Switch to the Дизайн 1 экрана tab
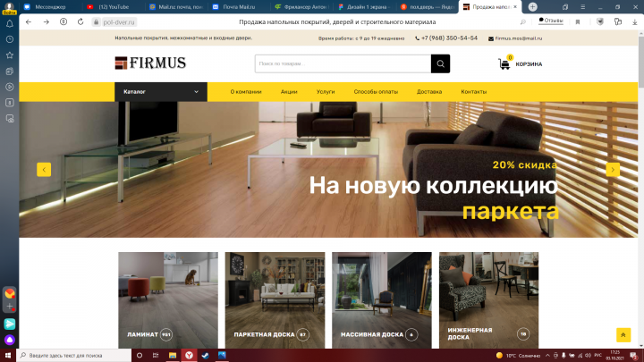644x362 pixels. [364, 7]
